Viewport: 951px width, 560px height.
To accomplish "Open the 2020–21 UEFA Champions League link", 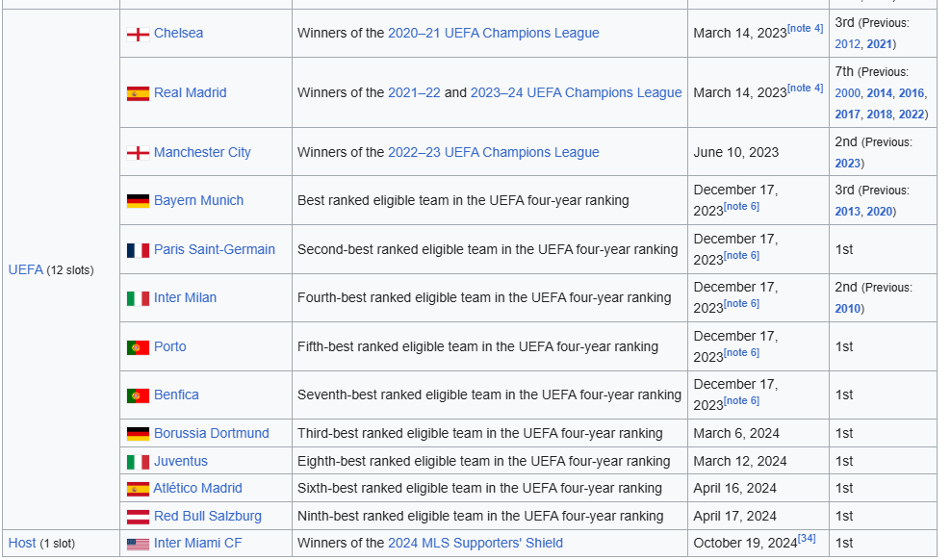I will [x=493, y=33].
